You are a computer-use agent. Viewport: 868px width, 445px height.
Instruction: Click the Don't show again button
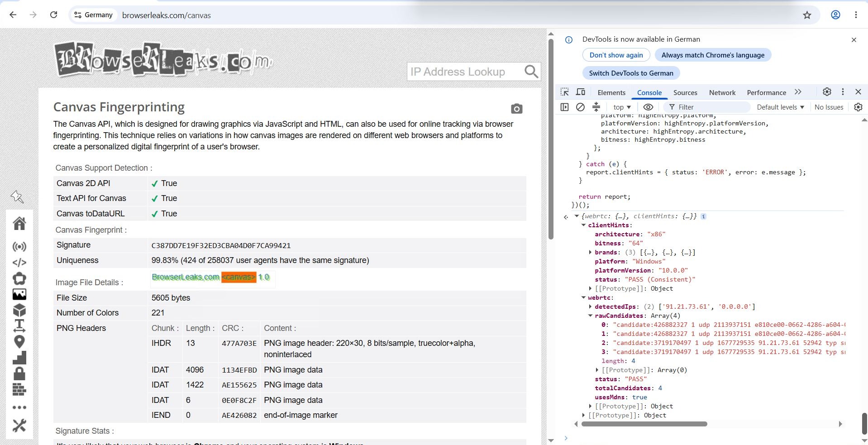tap(616, 55)
